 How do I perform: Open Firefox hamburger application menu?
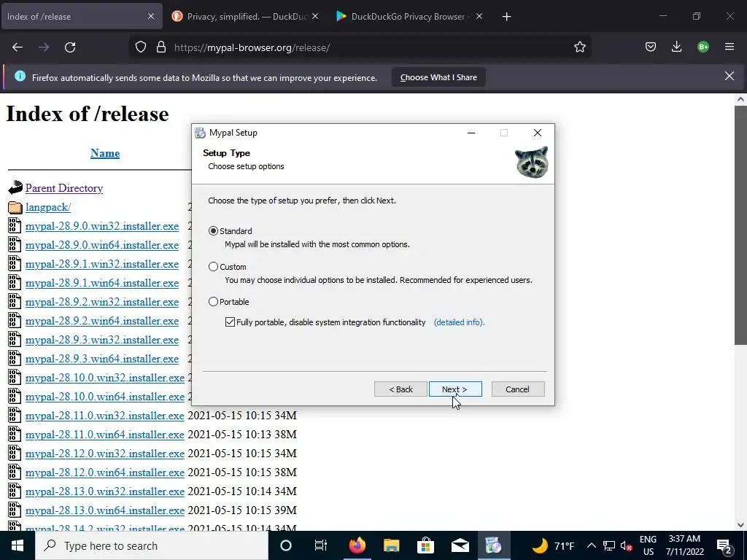(729, 47)
